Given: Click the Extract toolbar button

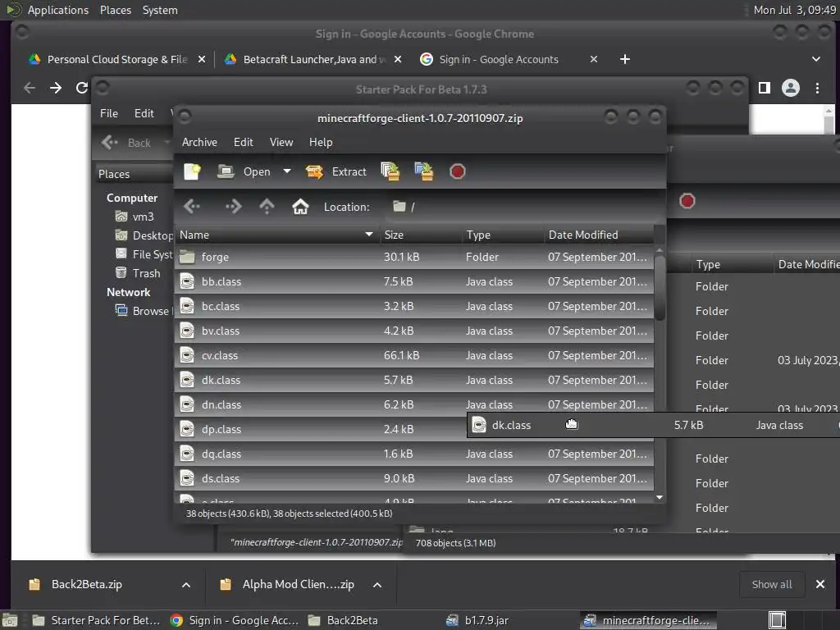Looking at the screenshot, I should [x=336, y=171].
